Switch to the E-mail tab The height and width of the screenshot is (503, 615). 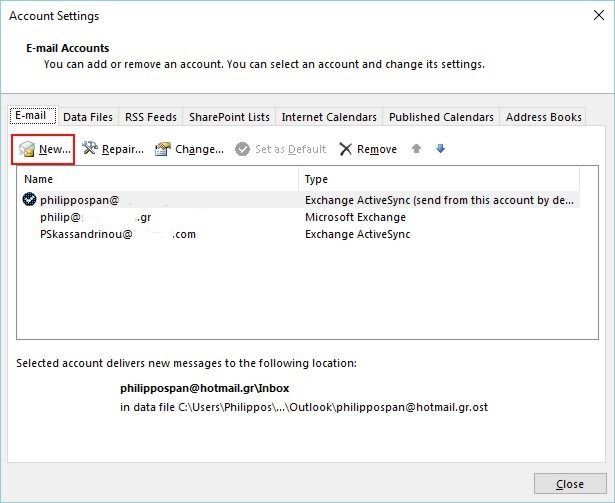click(x=33, y=115)
